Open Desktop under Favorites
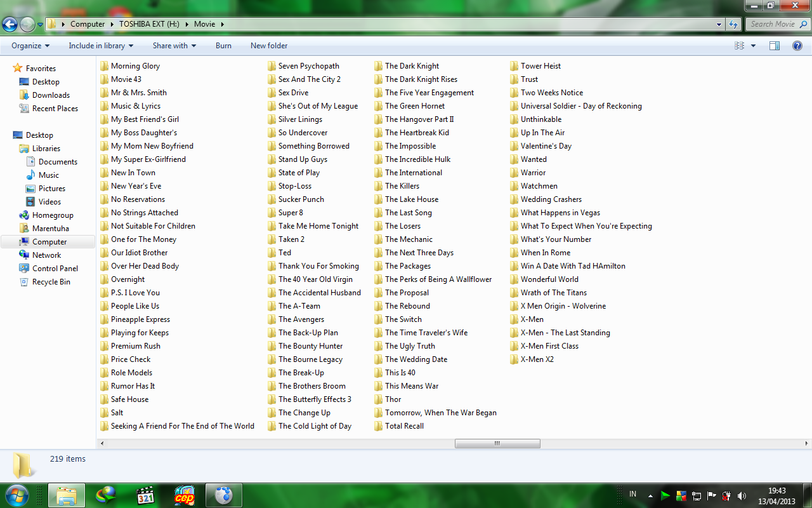 click(46, 82)
